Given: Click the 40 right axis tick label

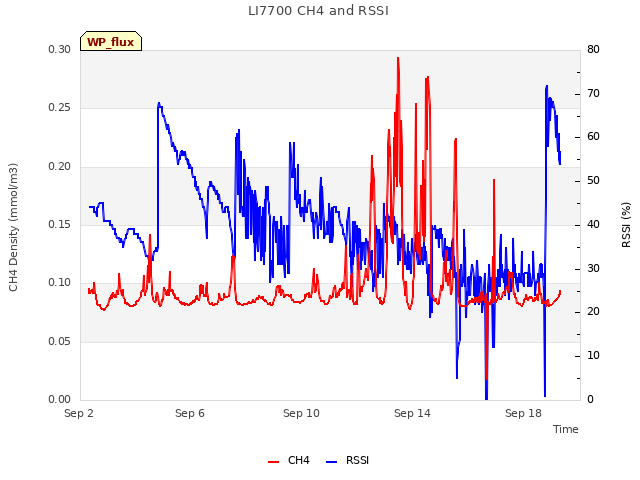Looking at the screenshot, I should [593, 224].
